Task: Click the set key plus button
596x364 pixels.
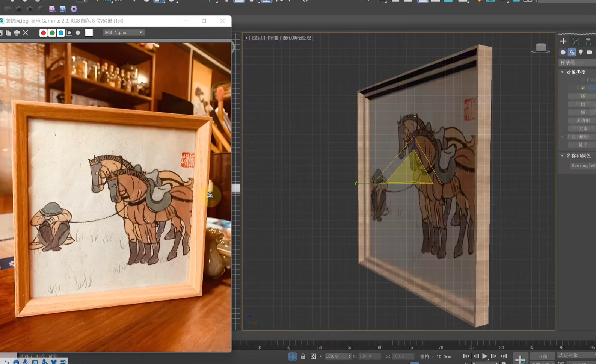Action: [520, 359]
